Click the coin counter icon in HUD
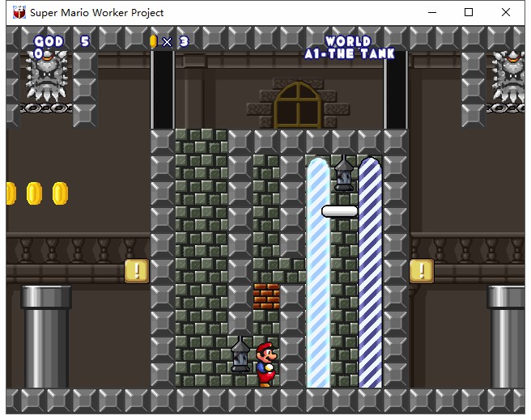The height and width of the screenshot is (420, 531). pyautogui.click(x=154, y=41)
